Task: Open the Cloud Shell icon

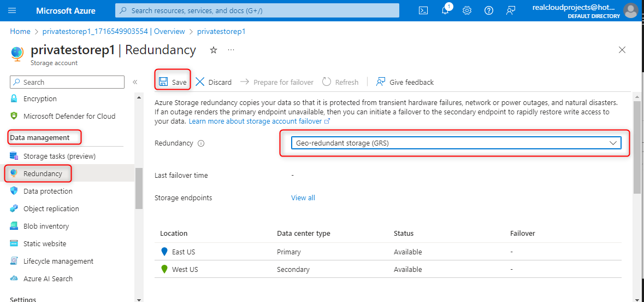Action: (423, 10)
